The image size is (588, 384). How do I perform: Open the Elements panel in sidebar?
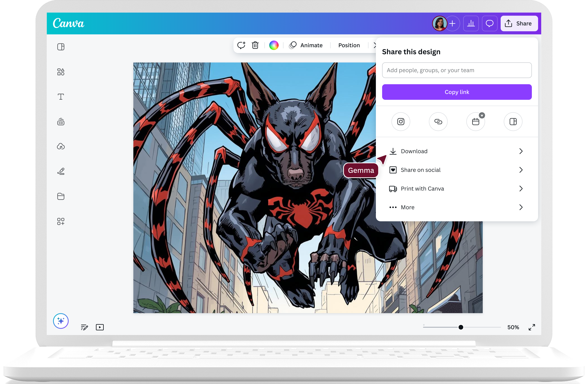click(61, 72)
